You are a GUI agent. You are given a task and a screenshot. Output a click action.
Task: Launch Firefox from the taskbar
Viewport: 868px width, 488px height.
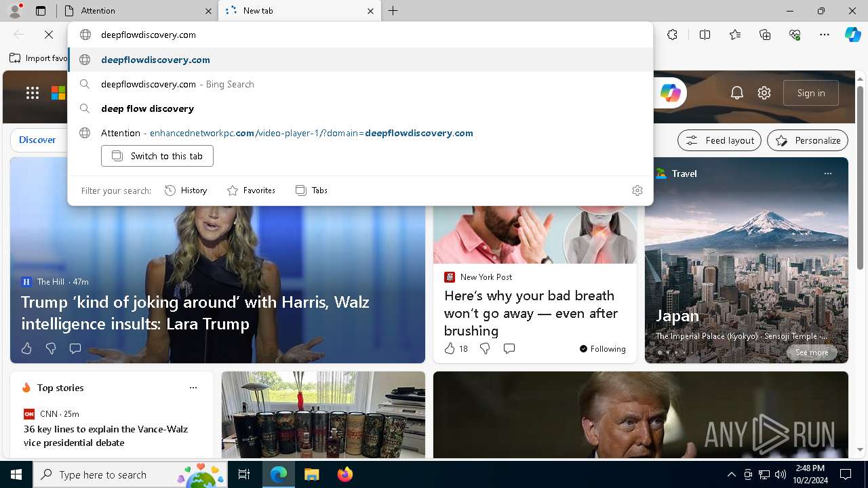(345, 474)
